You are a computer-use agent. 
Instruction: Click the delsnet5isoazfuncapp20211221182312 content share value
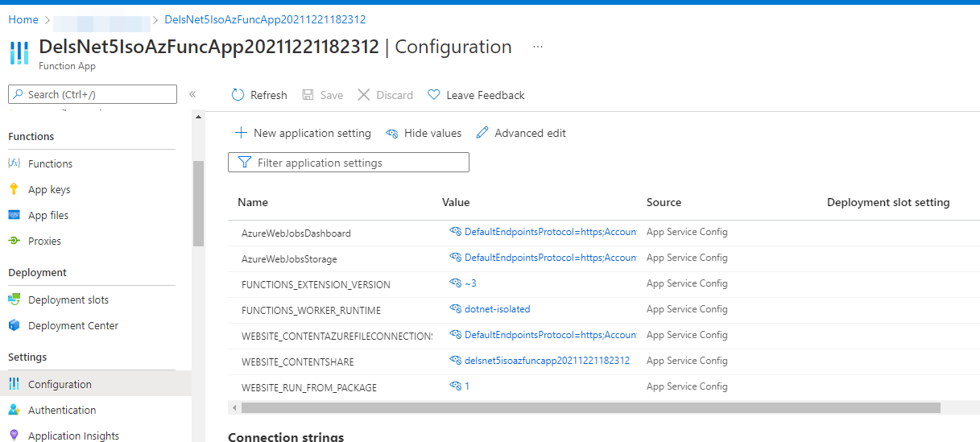(547, 361)
